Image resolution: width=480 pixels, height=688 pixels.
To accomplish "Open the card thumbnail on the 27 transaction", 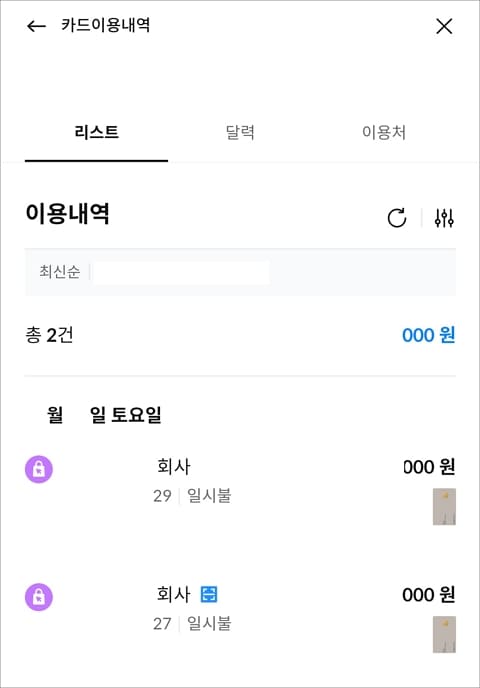I will 444,634.
